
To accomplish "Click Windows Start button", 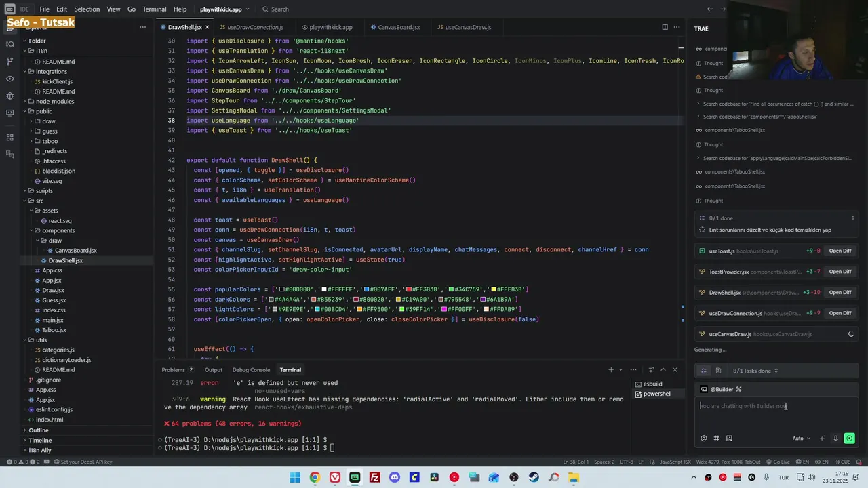I will click(295, 477).
